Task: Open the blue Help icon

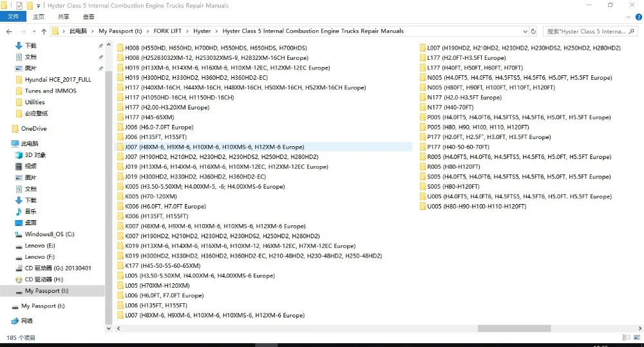Action: pos(639,17)
